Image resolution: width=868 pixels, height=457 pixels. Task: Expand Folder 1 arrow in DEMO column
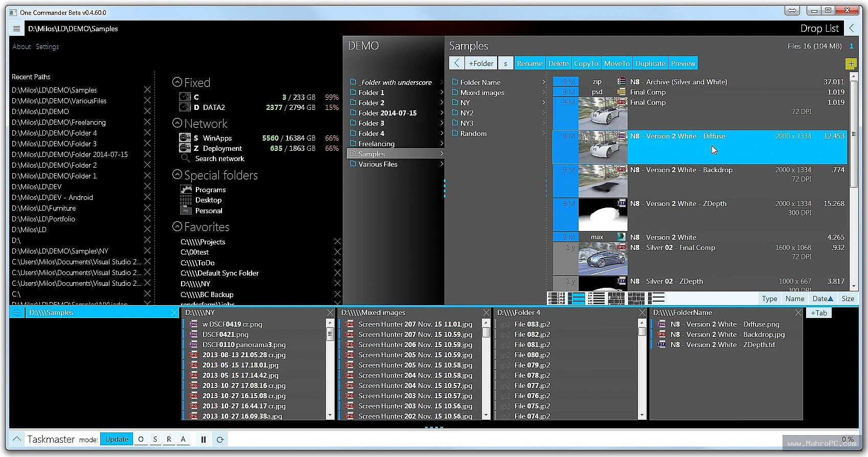click(x=441, y=93)
